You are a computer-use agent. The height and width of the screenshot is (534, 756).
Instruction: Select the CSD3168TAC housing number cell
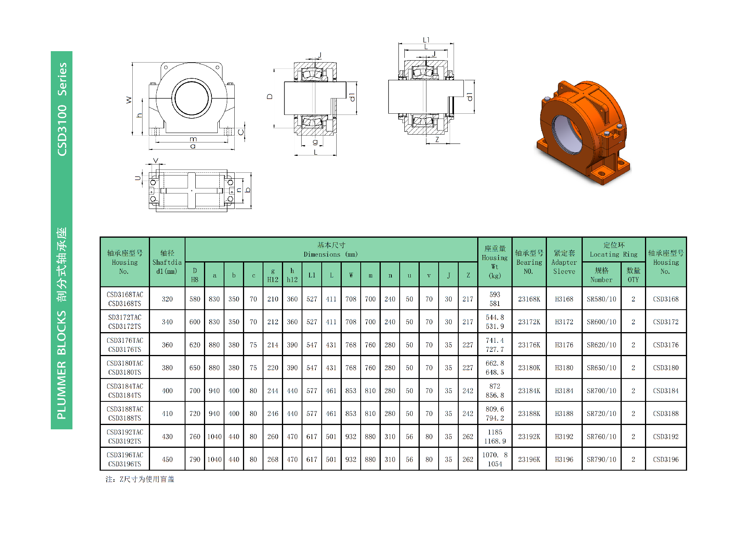[x=125, y=299]
